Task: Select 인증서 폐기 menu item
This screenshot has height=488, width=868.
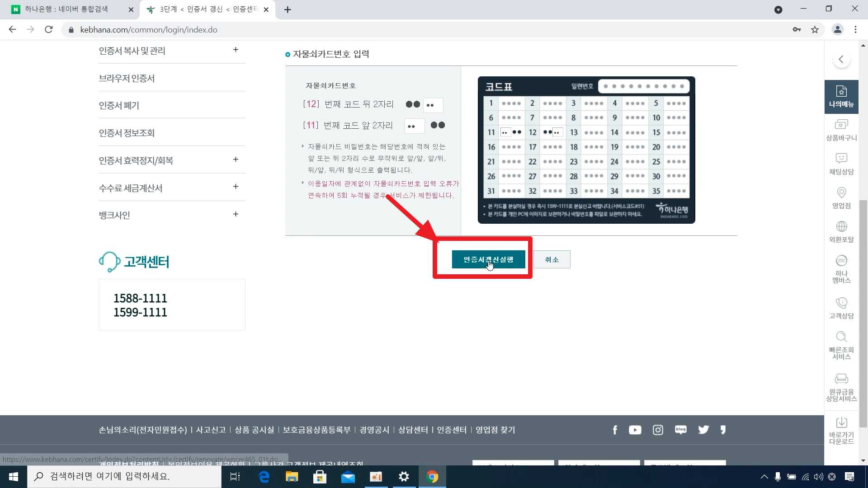Action: coord(119,105)
